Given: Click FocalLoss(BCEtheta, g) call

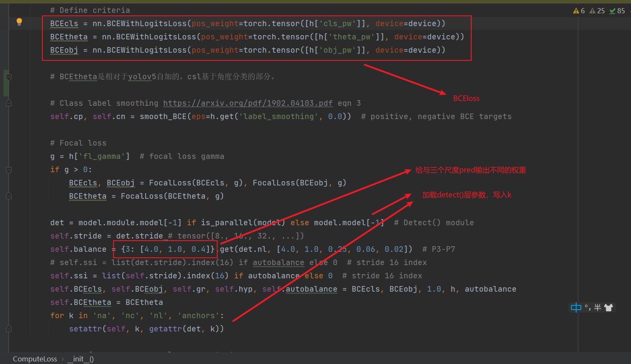Looking at the screenshot, I should 172,196.
